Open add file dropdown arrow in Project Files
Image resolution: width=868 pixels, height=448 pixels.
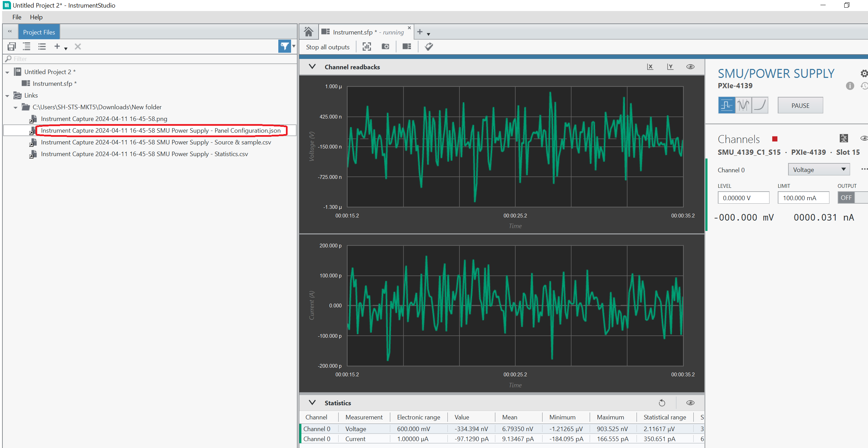[65, 49]
